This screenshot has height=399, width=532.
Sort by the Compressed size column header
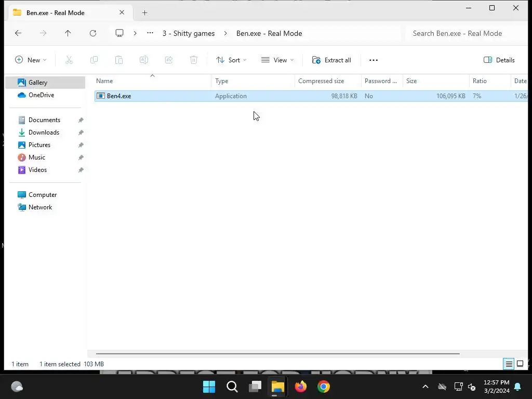pyautogui.click(x=328, y=81)
